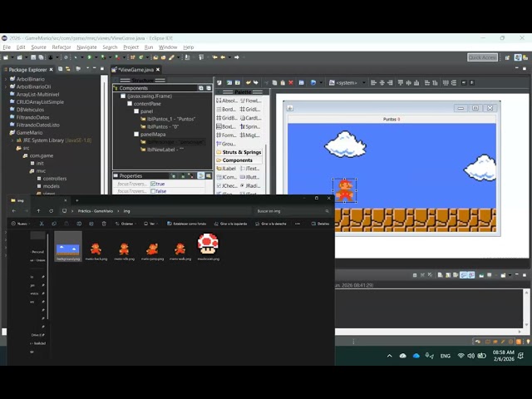Click 'Girar a la izquierda' button
Screen dimensions: 532x399
click(x=231, y=224)
